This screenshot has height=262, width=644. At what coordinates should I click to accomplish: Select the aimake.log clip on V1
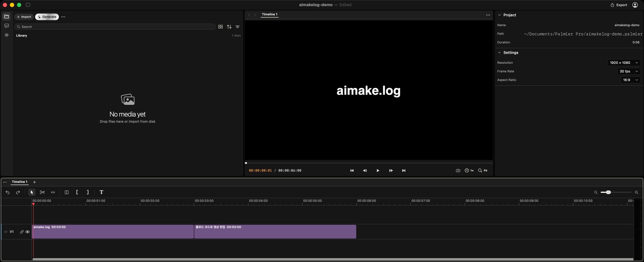tap(113, 232)
